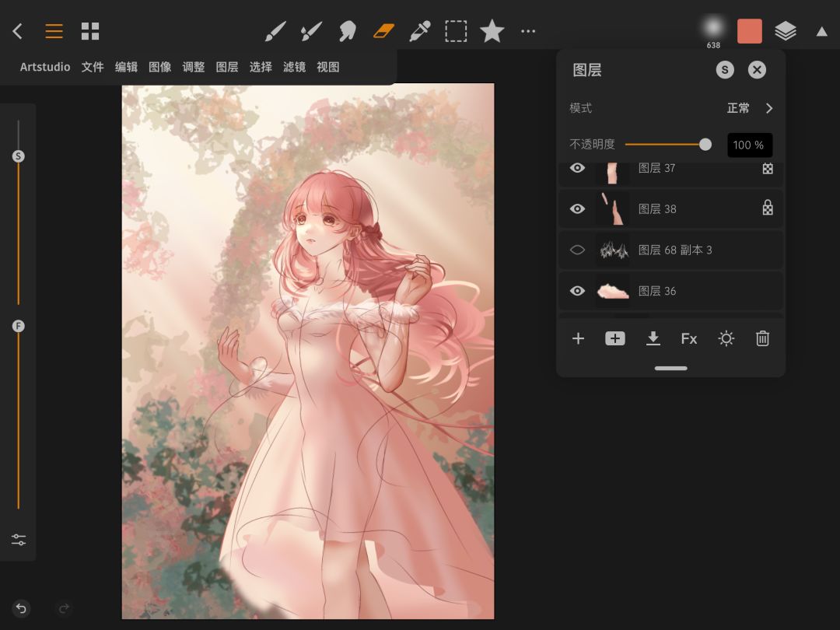
Task: Activate the eraser tool
Action: (384, 31)
